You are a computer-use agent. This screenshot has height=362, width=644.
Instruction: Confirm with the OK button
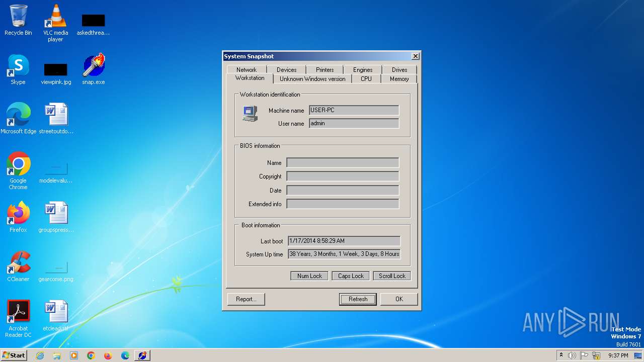pyautogui.click(x=399, y=299)
